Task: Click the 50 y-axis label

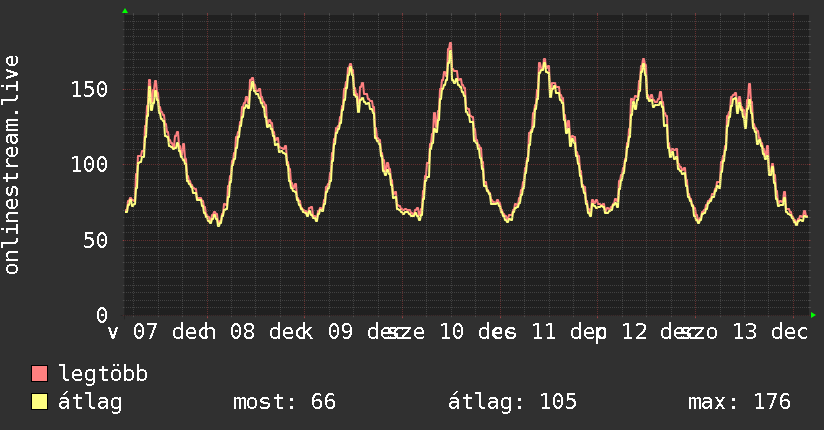Action: [x=96, y=240]
